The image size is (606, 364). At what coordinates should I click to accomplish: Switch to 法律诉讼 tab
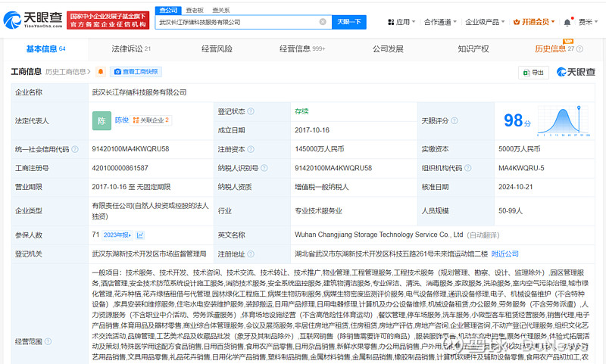131,49
